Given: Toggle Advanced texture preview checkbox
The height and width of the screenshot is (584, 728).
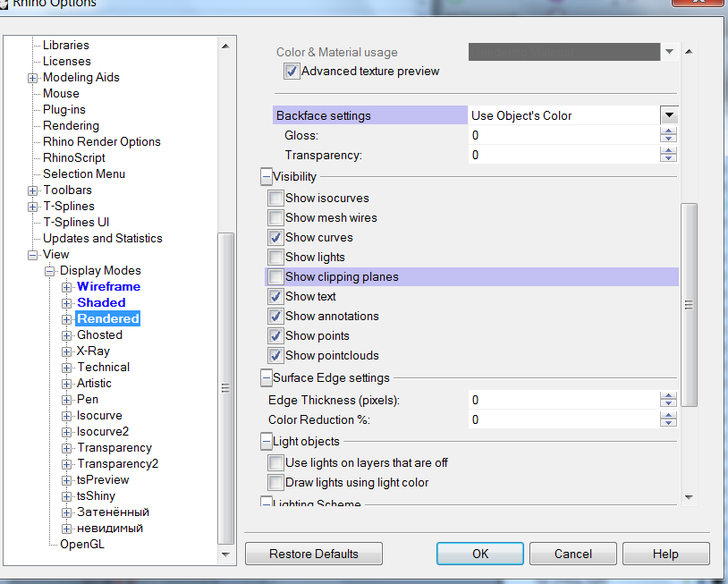Looking at the screenshot, I should tap(291, 72).
